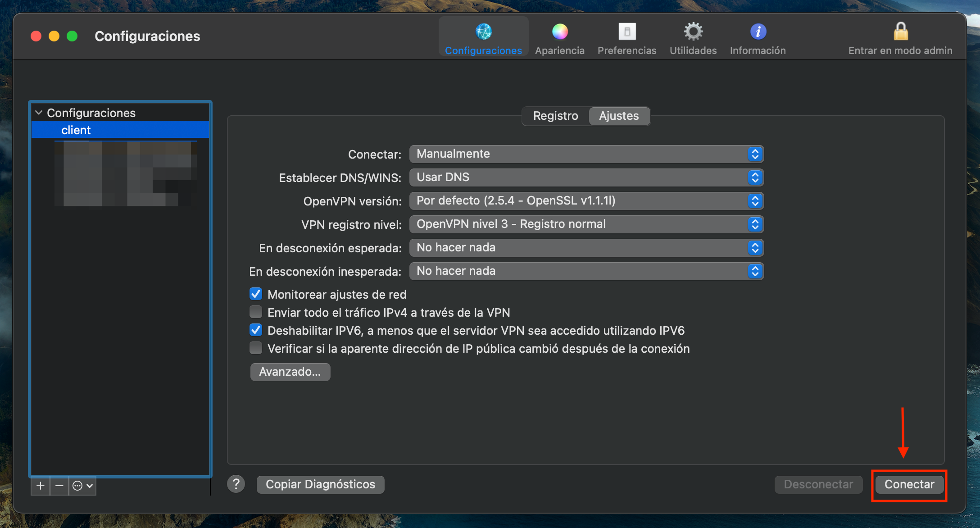
Task: Enable sending all IPv4 traffic through the VPN
Action: 256,312
